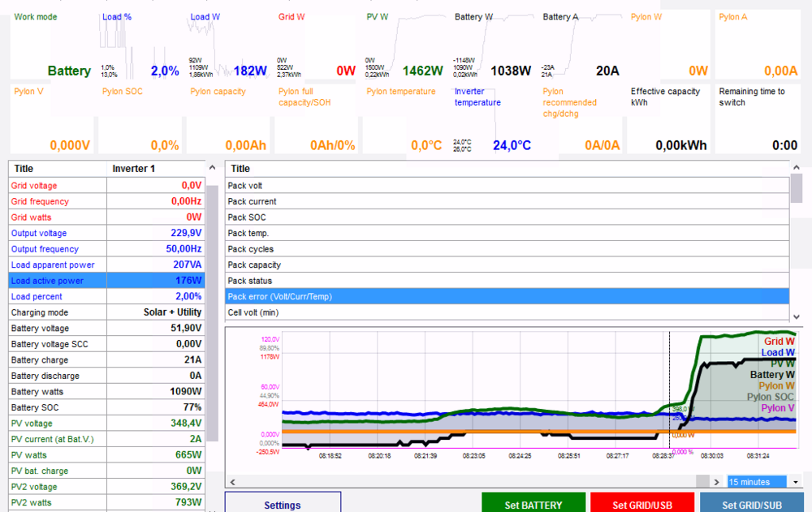Viewport: 812px width, 512px height.
Task: Click the Grid W legend label in chart
Action: (x=778, y=342)
